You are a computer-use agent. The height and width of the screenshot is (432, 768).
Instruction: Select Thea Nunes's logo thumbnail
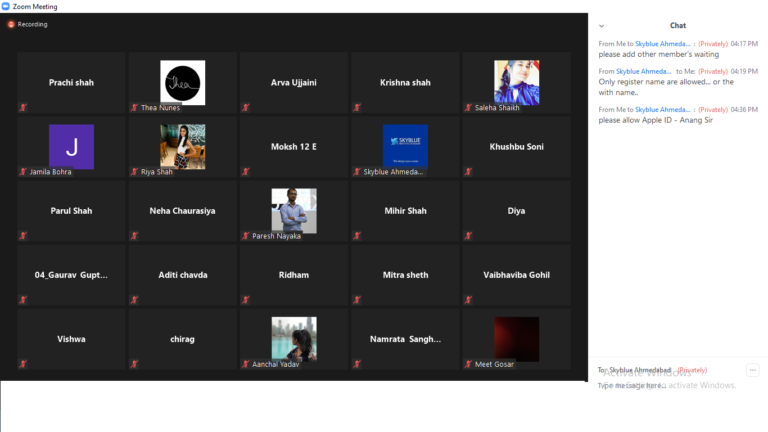pos(182,82)
